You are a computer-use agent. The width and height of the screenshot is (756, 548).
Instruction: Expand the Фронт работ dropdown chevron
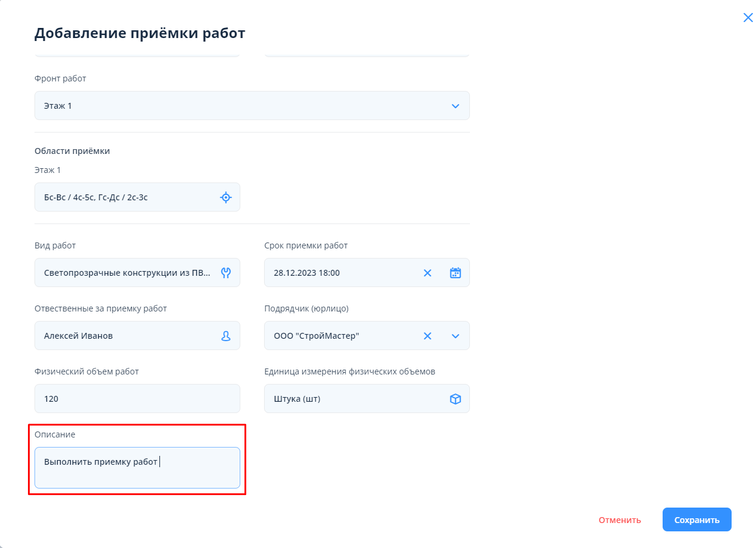click(455, 106)
